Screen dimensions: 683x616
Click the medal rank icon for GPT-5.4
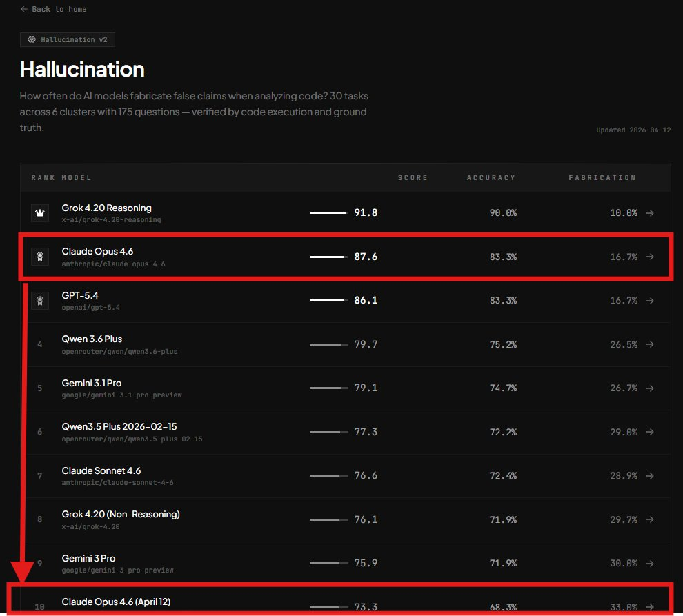(x=40, y=301)
